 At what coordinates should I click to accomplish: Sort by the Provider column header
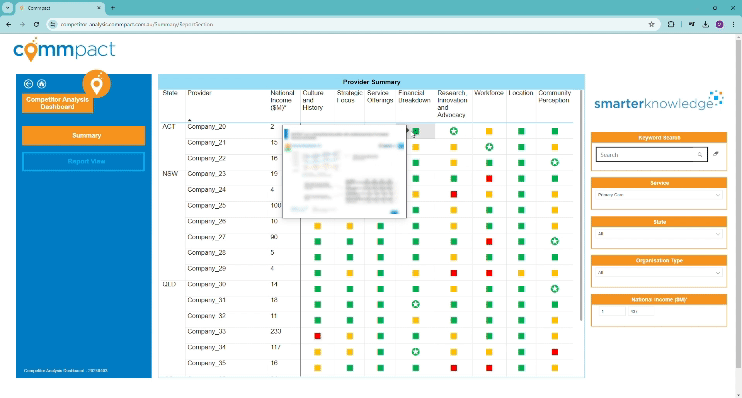tap(199, 93)
